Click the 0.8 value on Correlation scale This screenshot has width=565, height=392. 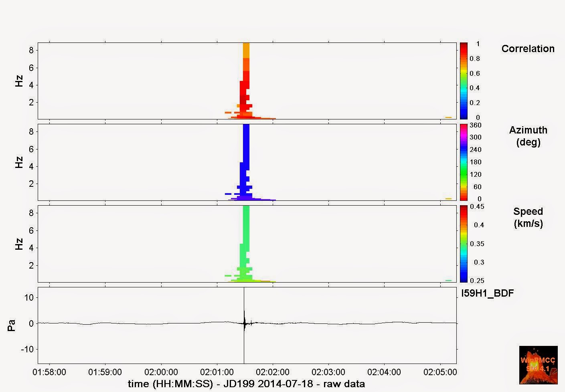pyautogui.click(x=475, y=59)
